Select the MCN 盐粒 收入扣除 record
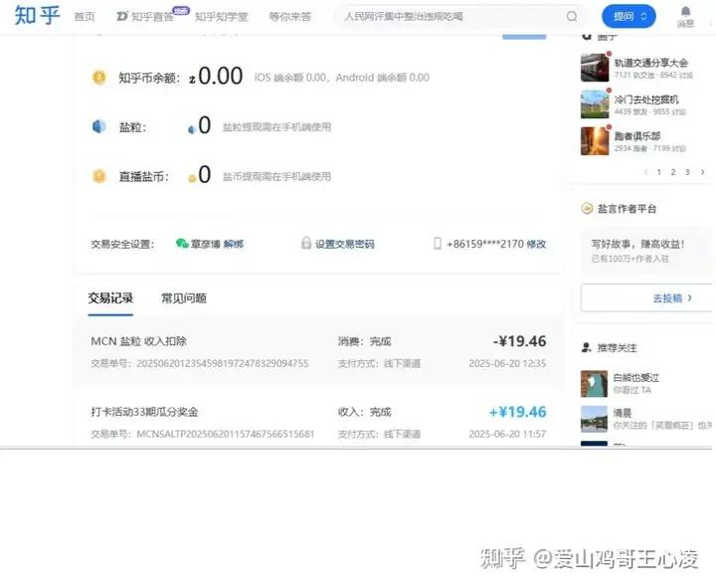The image size is (716, 588). pyautogui.click(x=318, y=351)
